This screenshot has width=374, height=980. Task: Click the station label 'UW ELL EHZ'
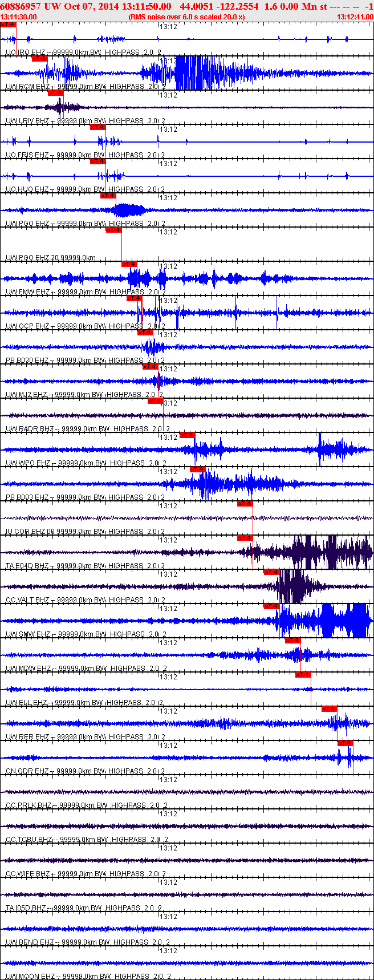coord(26,703)
